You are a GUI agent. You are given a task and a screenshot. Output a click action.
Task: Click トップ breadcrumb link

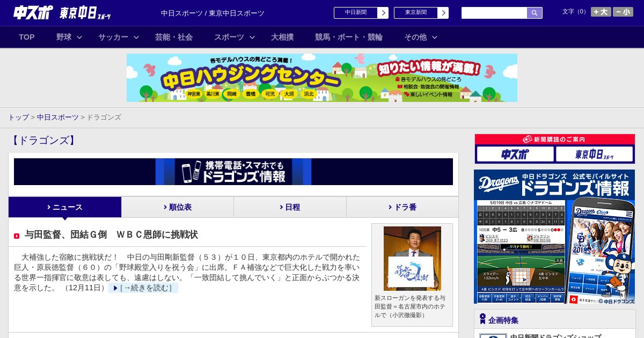coord(19,117)
